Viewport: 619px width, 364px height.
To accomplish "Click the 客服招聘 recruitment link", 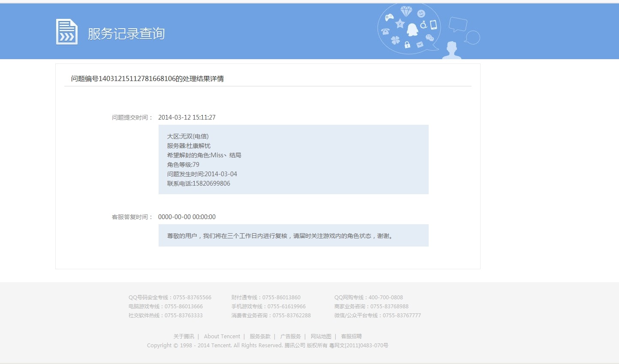I will (x=351, y=336).
